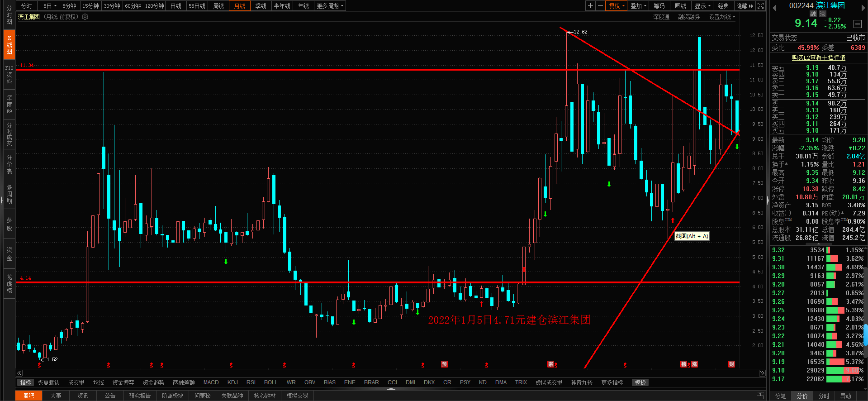Click the 宗 block trade event marker
This screenshot has width=868, height=401.
pos(550,364)
